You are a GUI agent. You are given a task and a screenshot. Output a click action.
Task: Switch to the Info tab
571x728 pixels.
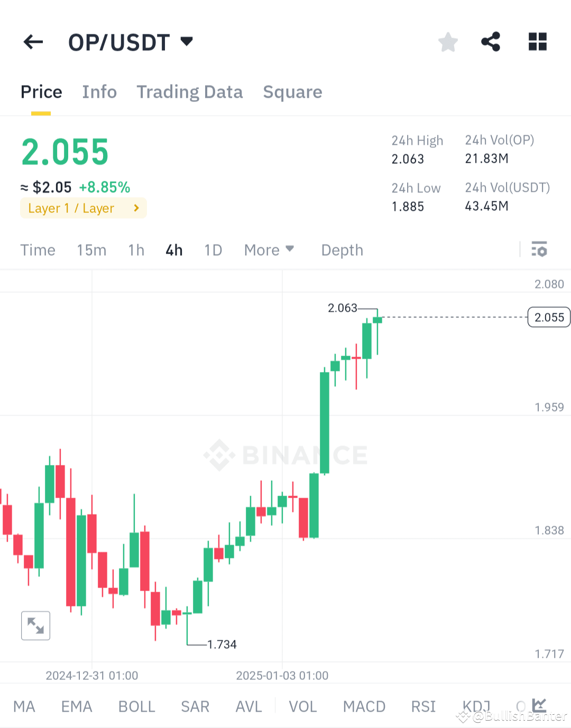pyautogui.click(x=99, y=91)
